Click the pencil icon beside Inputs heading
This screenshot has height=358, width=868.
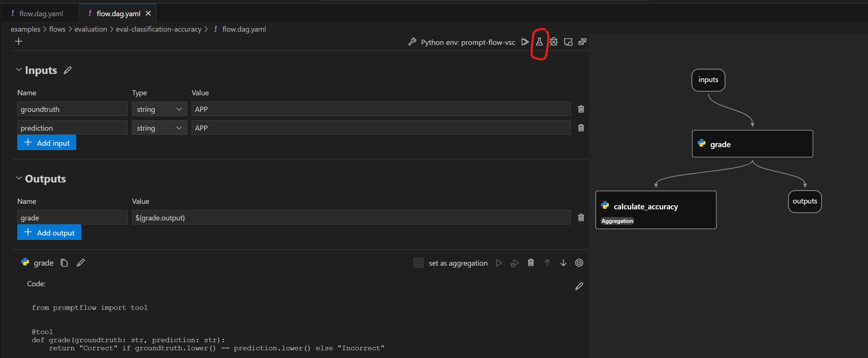coord(67,70)
